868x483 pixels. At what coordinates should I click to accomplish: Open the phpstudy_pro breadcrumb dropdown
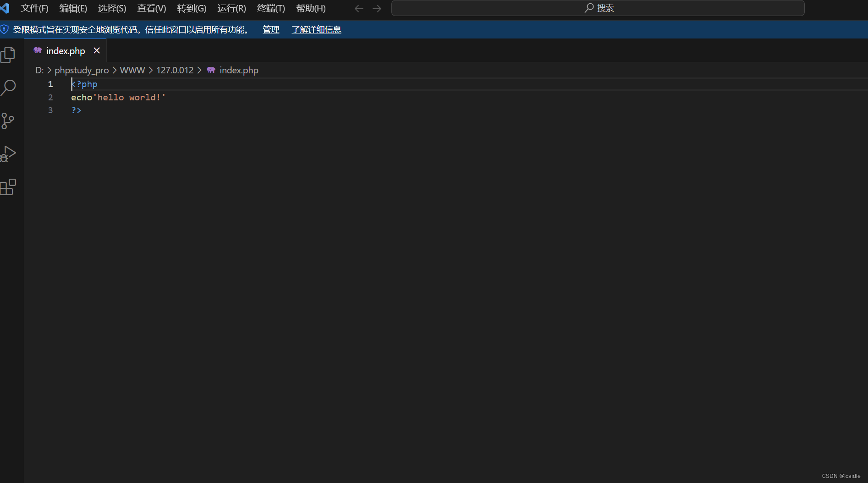coord(81,70)
